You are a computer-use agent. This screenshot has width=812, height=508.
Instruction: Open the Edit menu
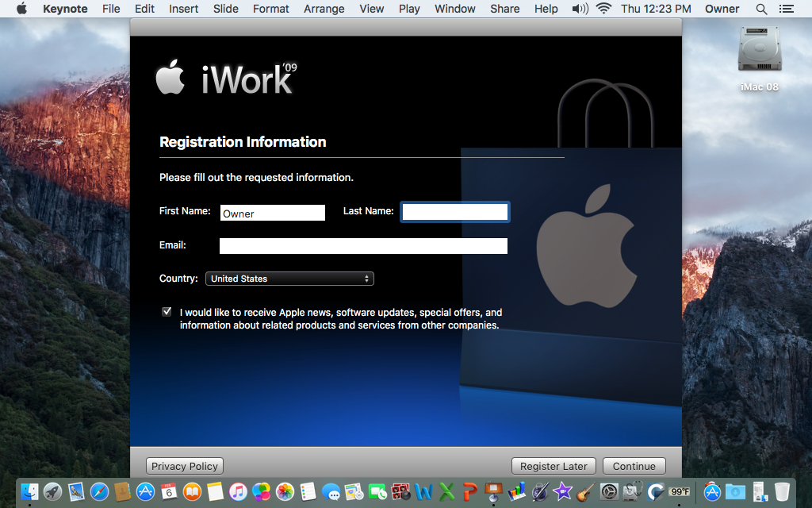tap(144, 9)
